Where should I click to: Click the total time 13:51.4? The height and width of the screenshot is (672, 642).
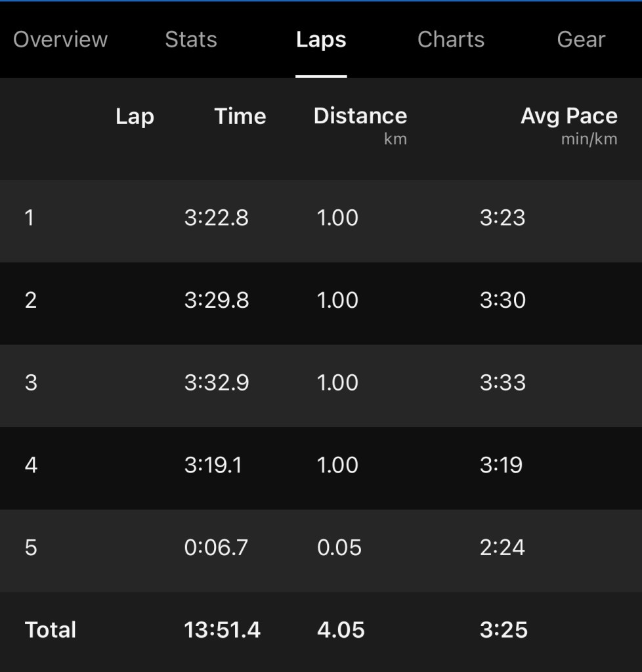223,630
